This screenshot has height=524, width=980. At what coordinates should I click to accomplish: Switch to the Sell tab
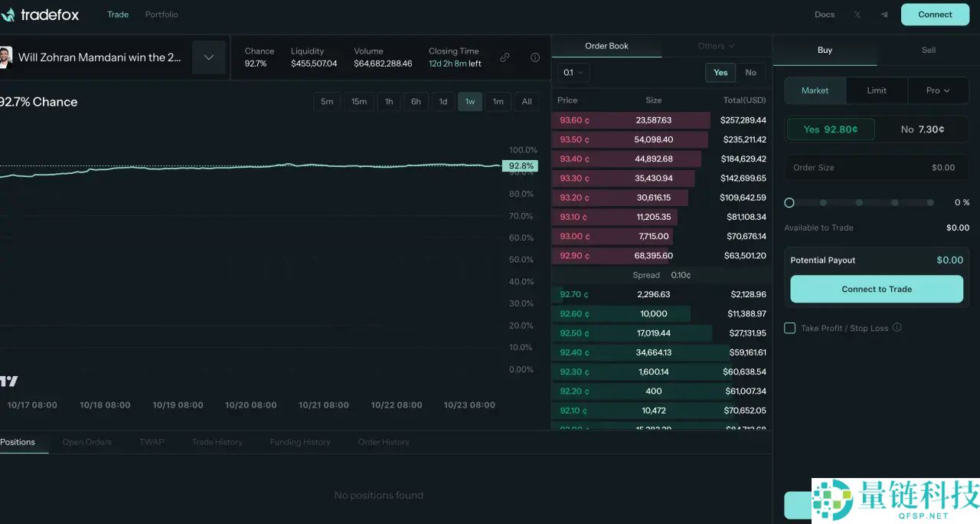pyautogui.click(x=928, y=50)
